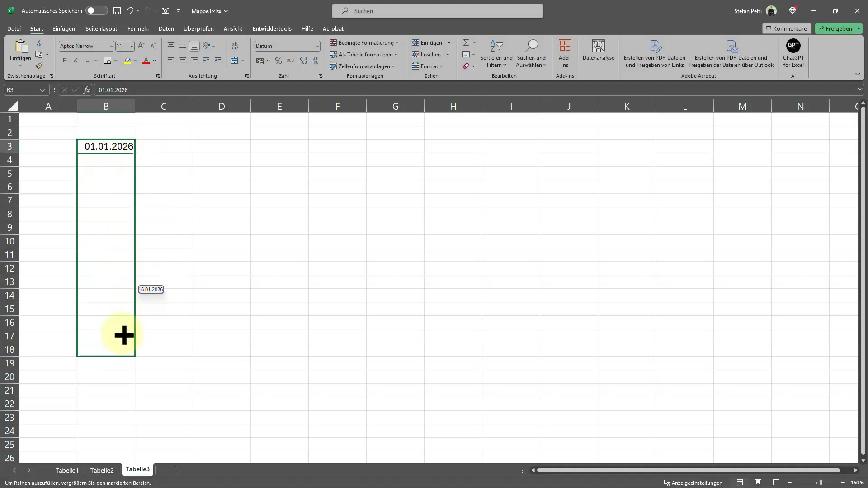This screenshot has height=488, width=868.
Task: Expand the Schriftgröße dropdown
Action: coord(131,46)
